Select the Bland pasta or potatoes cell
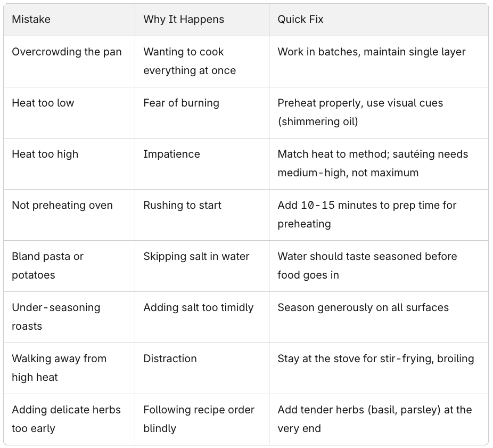The width and height of the screenshot is (493, 448). click(69, 266)
